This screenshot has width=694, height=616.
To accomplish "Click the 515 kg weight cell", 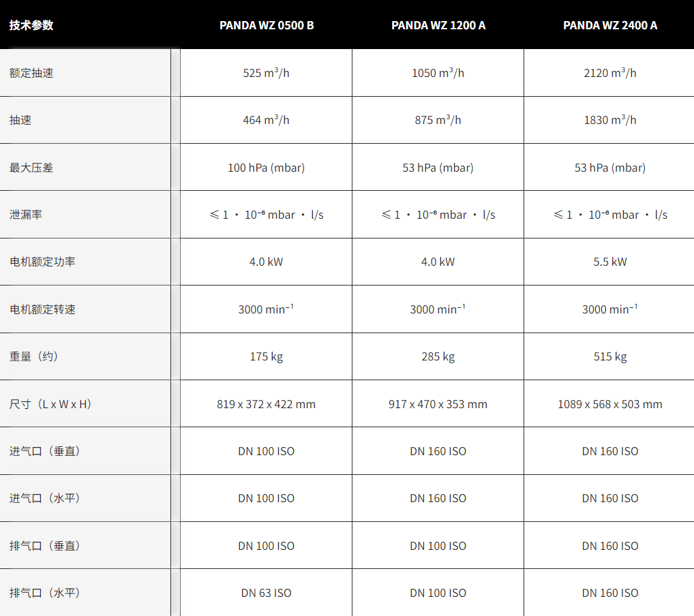I will click(x=609, y=356).
